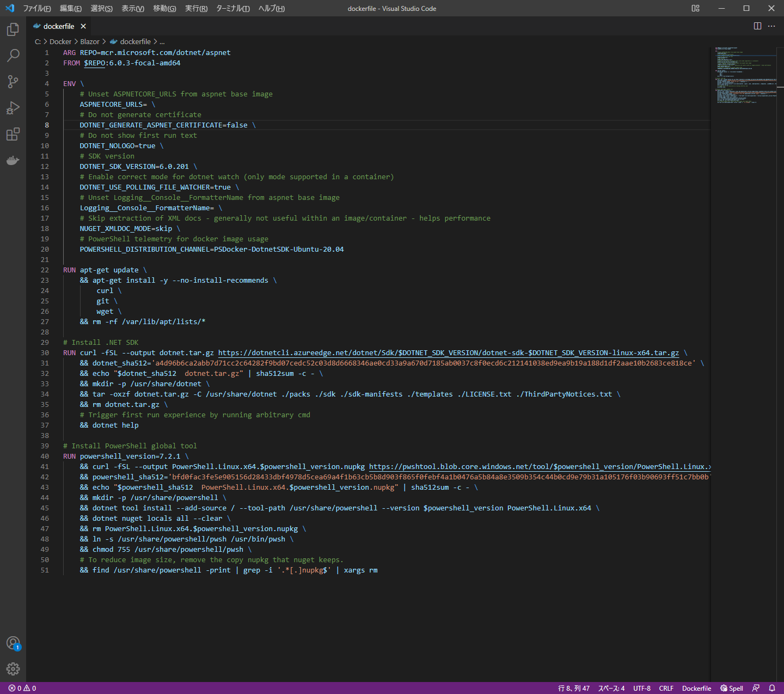The width and height of the screenshot is (784, 694).
Task: Click 'POWERSHELL_DISTRIBUTION_CHANNEL' text on line 20
Action: [145, 249]
